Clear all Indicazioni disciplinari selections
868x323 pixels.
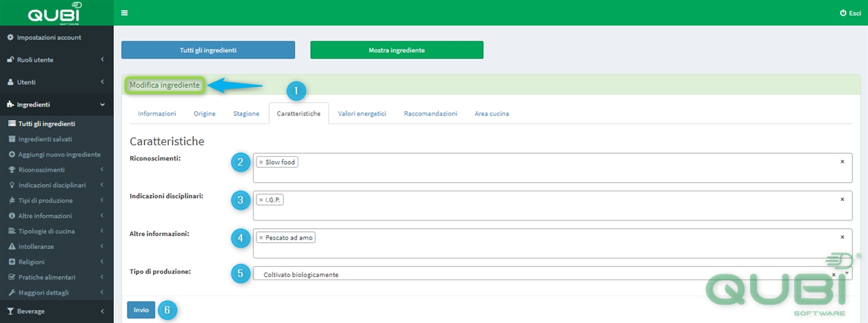[x=842, y=199]
